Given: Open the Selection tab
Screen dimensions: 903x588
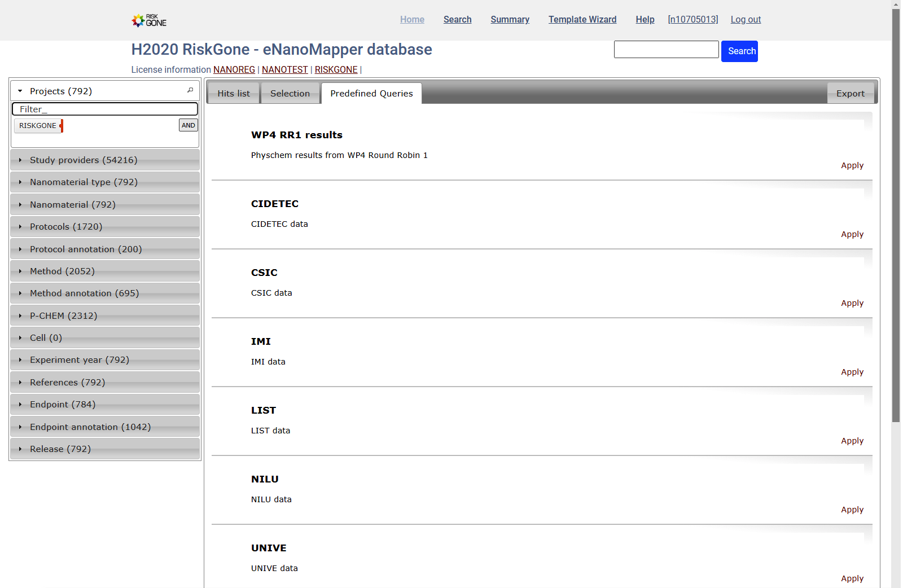Looking at the screenshot, I should tap(290, 93).
